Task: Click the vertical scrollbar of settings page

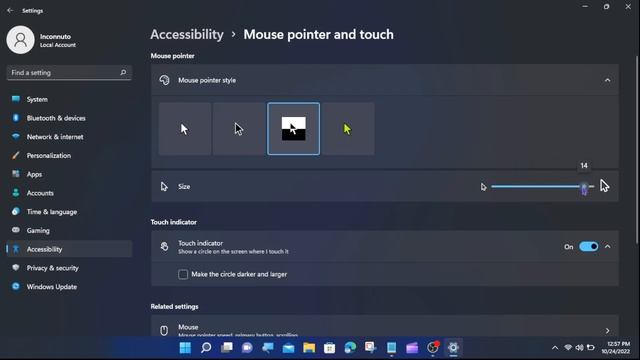Action: click(x=637, y=150)
